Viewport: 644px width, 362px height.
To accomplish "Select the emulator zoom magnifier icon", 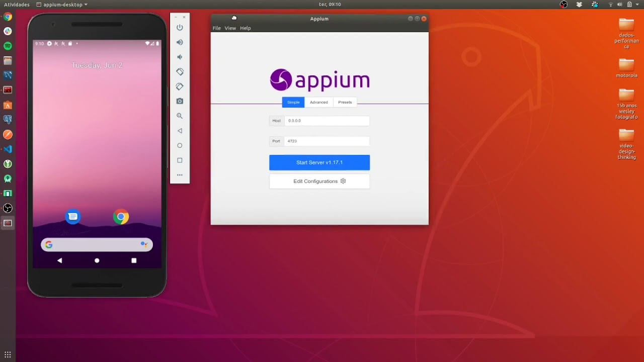I will (180, 116).
